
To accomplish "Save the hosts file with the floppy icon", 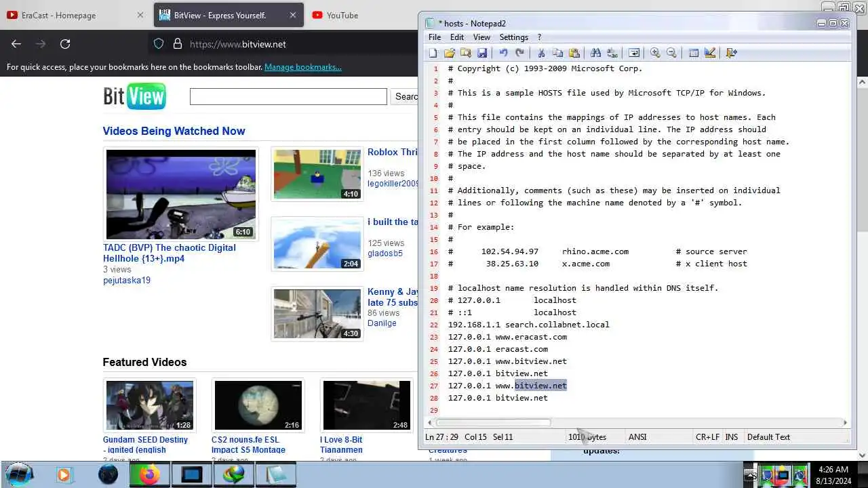I will pos(482,53).
